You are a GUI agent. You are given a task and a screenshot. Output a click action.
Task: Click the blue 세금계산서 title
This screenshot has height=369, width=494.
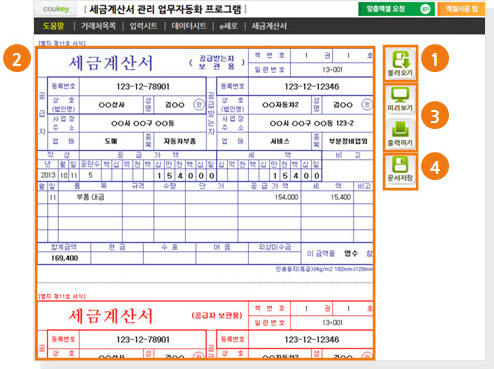(111, 63)
